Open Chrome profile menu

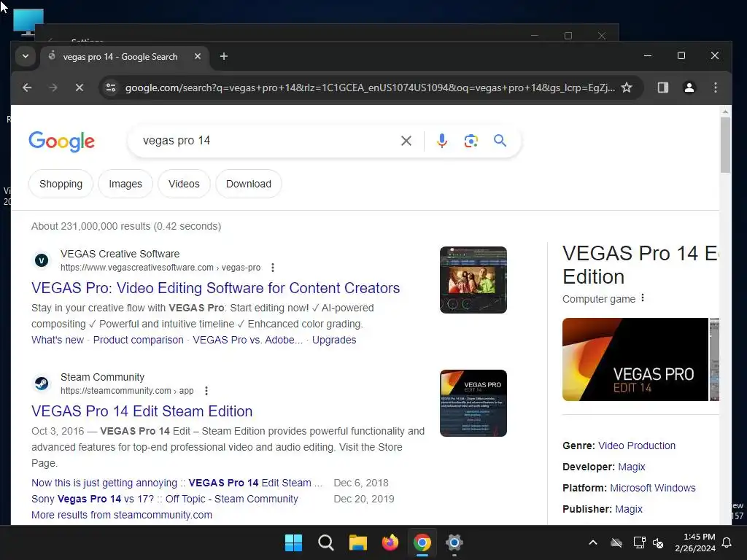689,87
